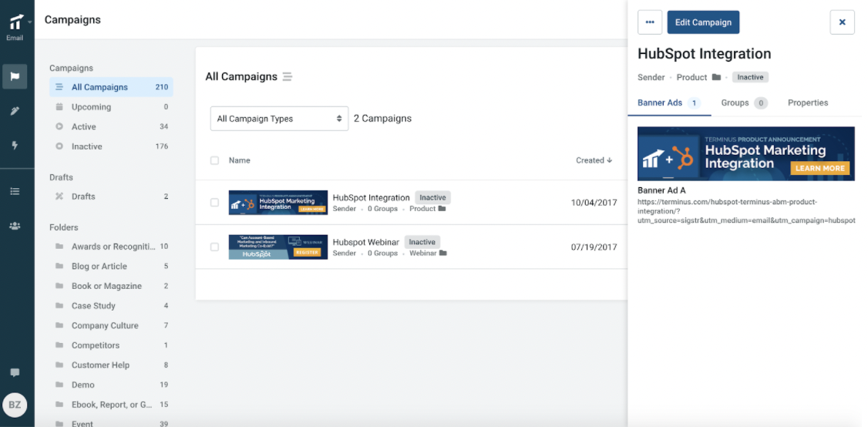Image resolution: width=868 pixels, height=427 pixels.
Task: Click folder icon in HubSpot Integration row
Action: click(442, 209)
